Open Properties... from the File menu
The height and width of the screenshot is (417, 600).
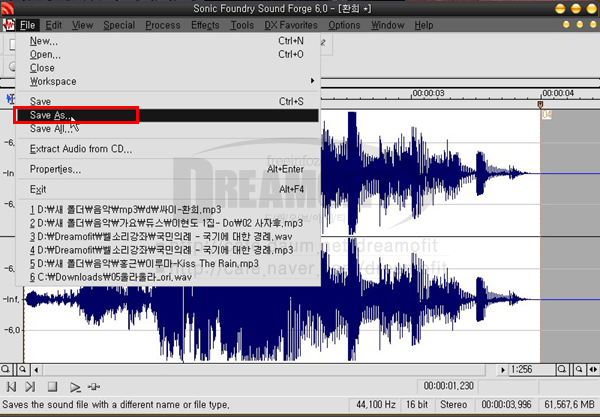click(x=168, y=169)
